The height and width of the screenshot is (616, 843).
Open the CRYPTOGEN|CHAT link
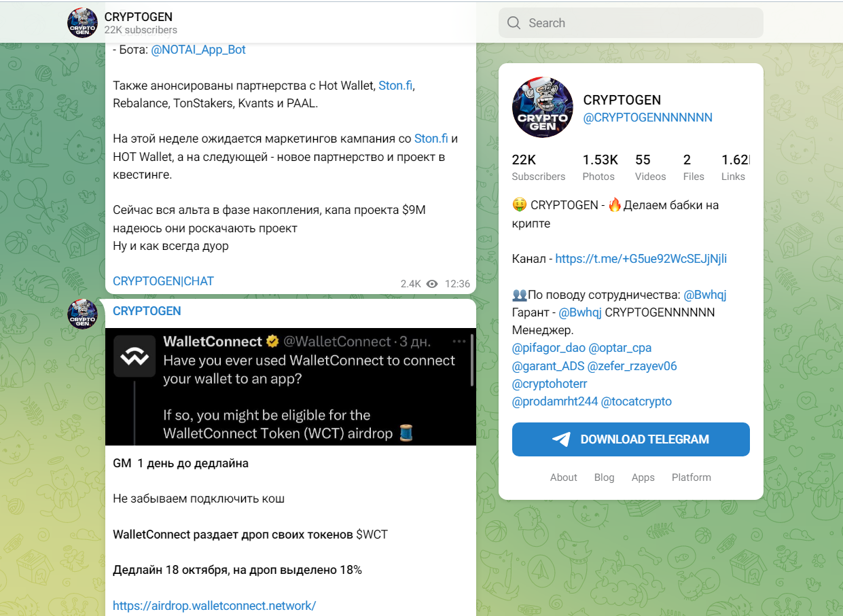click(163, 281)
